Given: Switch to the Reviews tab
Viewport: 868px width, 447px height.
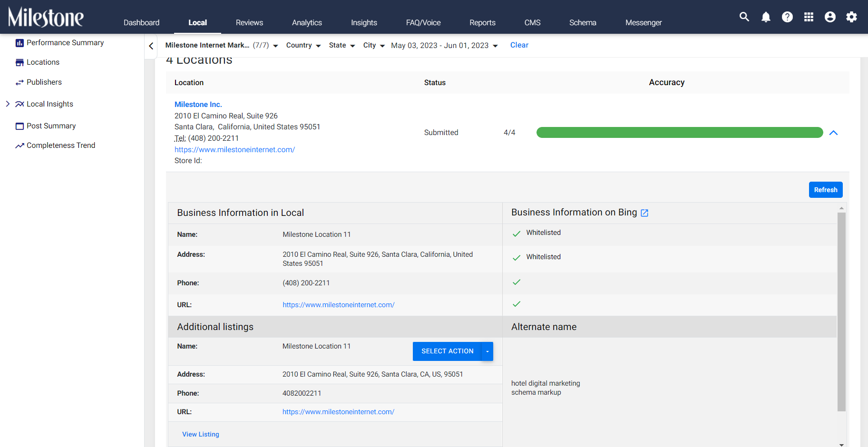Looking at the screenshot, I should [x=249, y=22].
